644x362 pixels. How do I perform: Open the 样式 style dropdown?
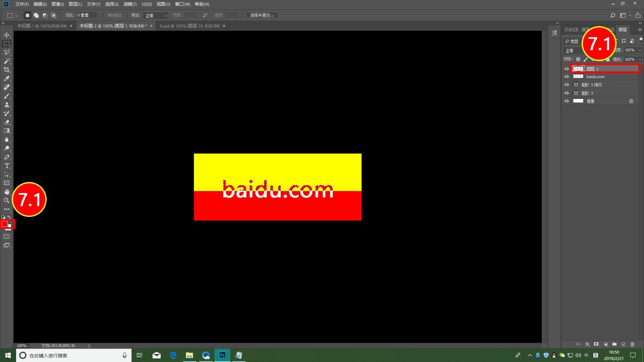[x=156, y=15]
